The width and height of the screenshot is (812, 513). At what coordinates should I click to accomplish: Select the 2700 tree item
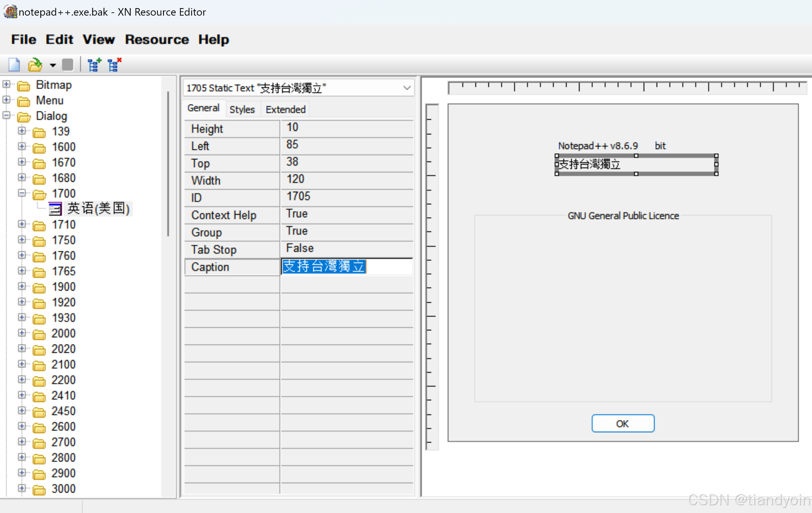[x=63, y=442]
